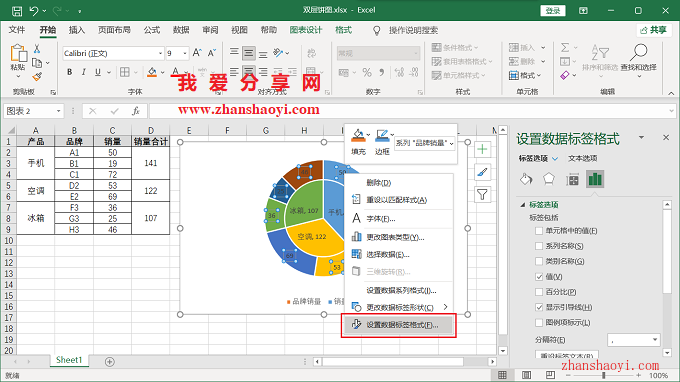The width and height of the screenshot is (680, 382).
Task: Select Size & Properties icon in pane
Action: click(572, 180)
